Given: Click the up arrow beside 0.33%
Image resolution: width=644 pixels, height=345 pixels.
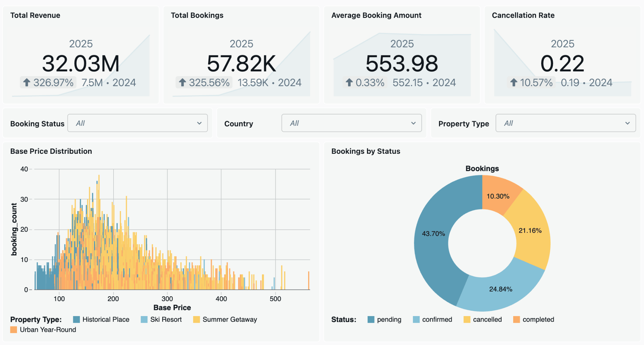Looking at the screenshot, I should coord(349,82).
